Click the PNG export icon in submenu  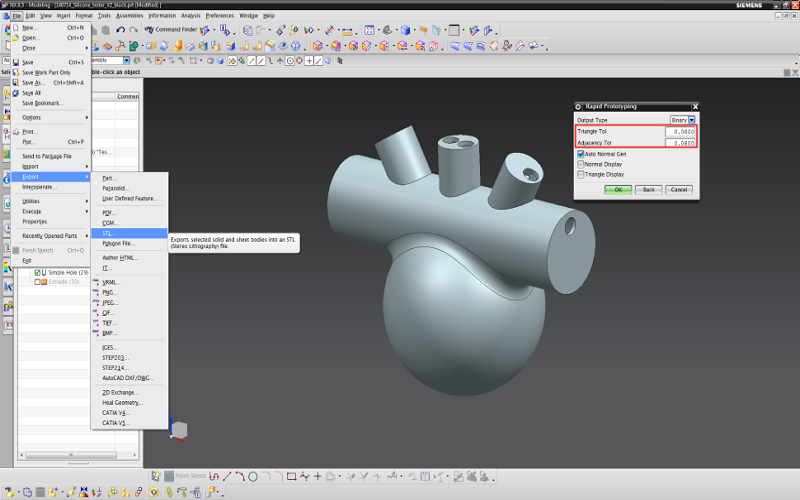(x=96, y=292)
